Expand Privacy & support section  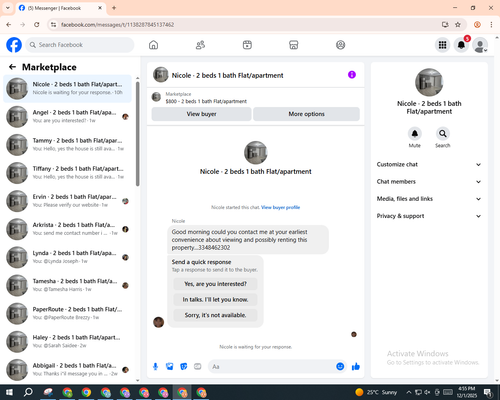coord(429,216)
